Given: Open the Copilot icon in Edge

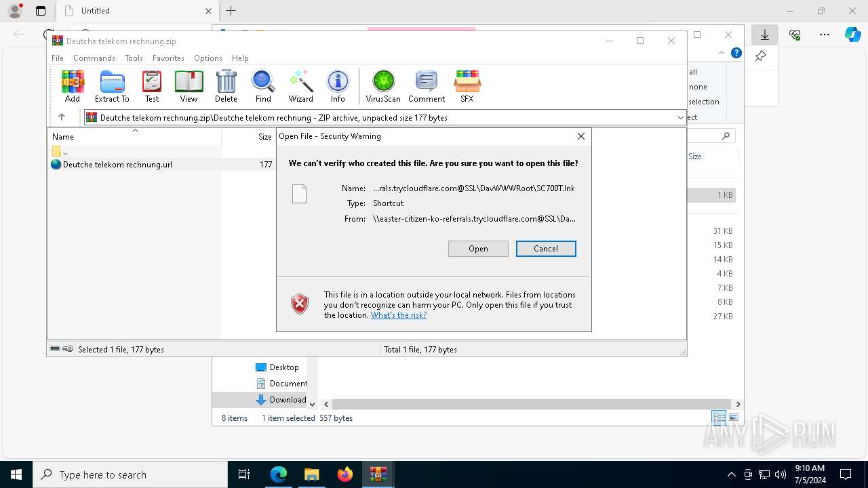Looking at the screenshot, I should (x=853, y=35).
